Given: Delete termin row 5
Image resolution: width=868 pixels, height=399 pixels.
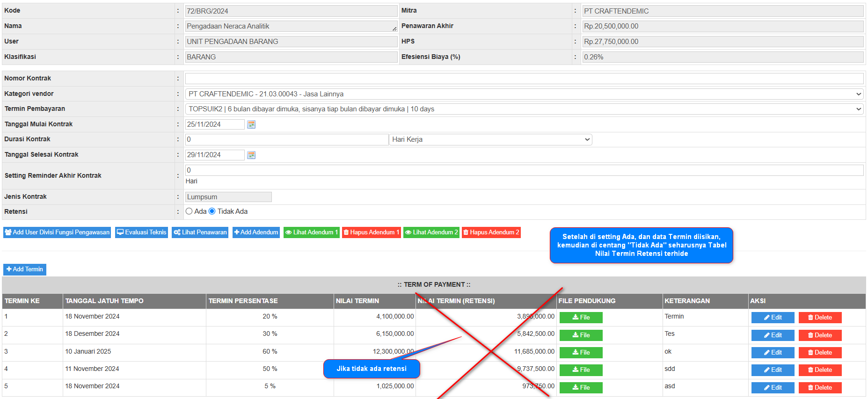Looking at the screenshot, I should (x=820, y=388).
